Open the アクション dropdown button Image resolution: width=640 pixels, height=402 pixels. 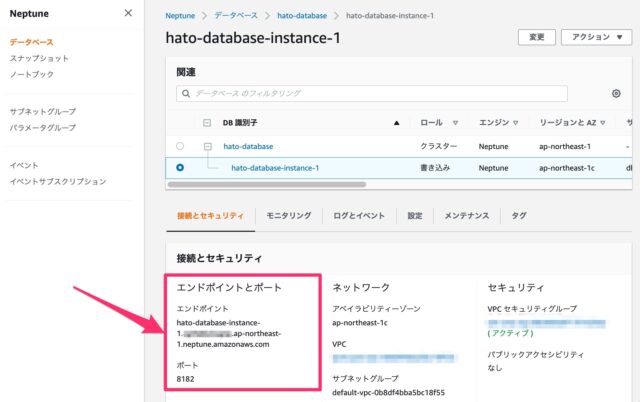[596, 37]
